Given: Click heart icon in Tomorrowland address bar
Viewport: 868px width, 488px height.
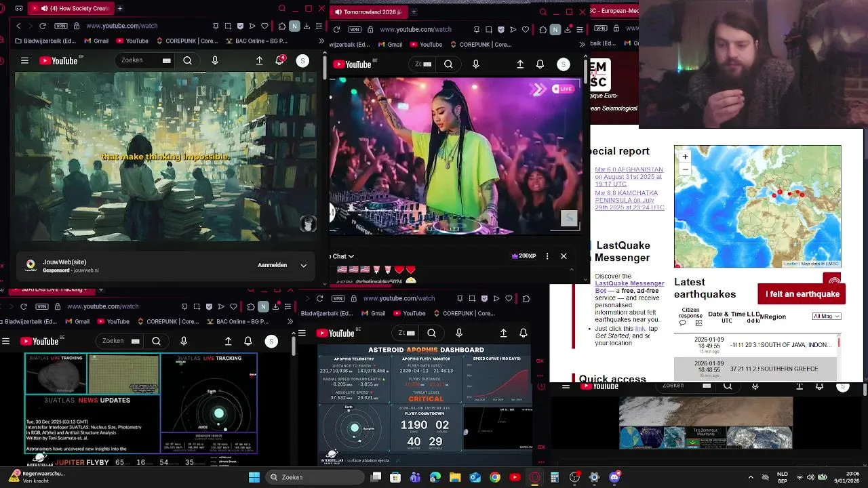Looking at the screenshot, I should 524,29.
